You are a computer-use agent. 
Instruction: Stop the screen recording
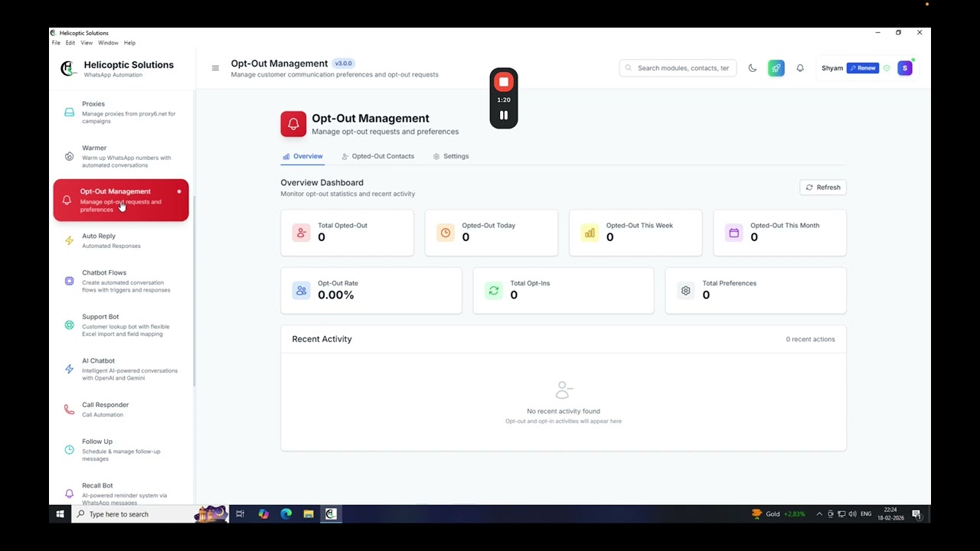[504, 82]
